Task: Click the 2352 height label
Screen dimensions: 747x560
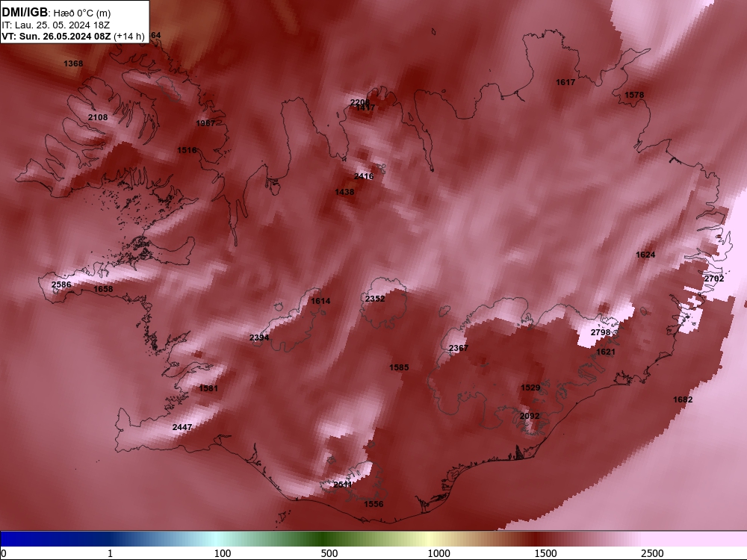Action: 375,299
